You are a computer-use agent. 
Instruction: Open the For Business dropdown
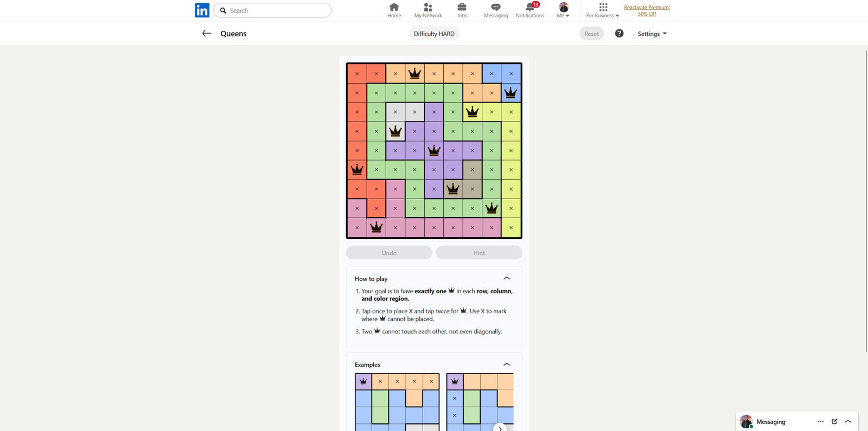click(x=603, y=10)
